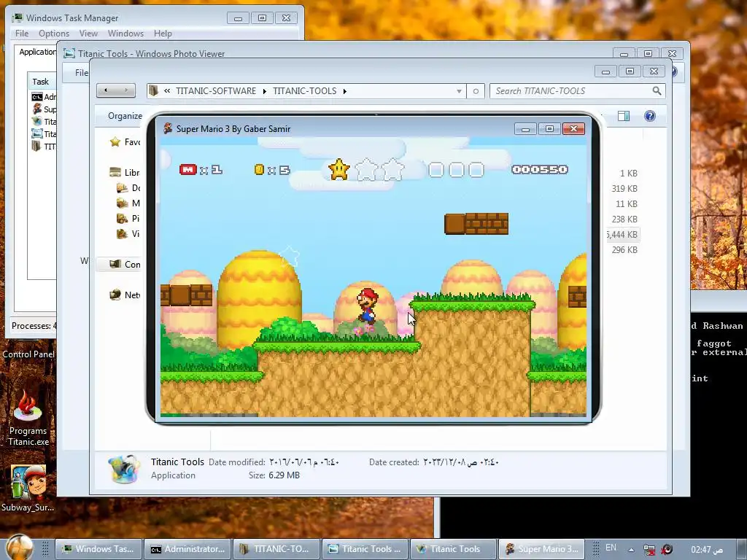This screenshot has height=560, width=747.
Task: Switch to Titanic Tools app taskbar button
Action: click(454, 549)
